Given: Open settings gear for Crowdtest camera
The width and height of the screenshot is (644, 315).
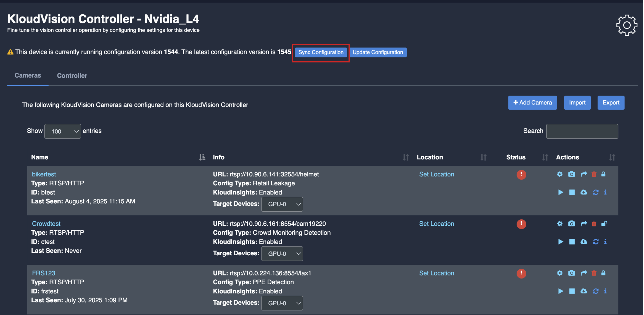Looking at the screenshot, I should point(559,224).
